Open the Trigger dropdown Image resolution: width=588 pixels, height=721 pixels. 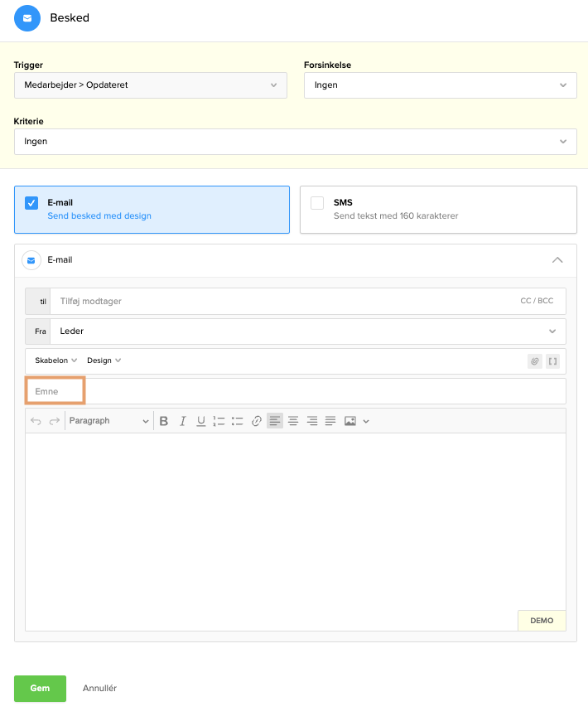(x=151, y=85)
